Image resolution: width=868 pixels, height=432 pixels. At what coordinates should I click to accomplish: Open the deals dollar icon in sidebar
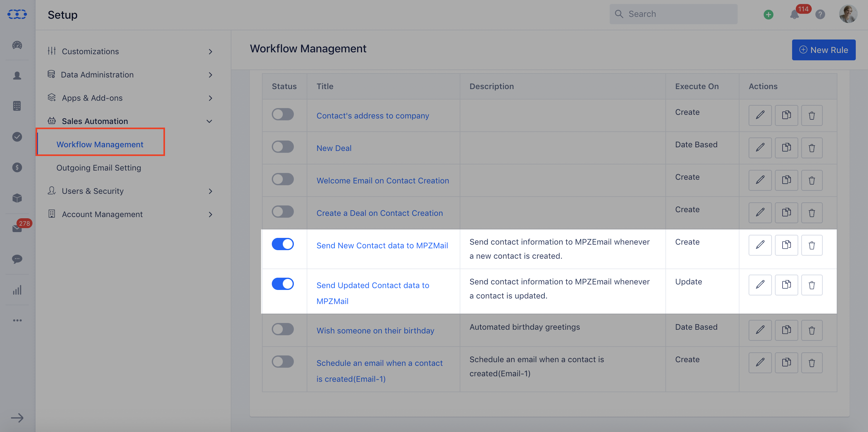click(17, 167)
